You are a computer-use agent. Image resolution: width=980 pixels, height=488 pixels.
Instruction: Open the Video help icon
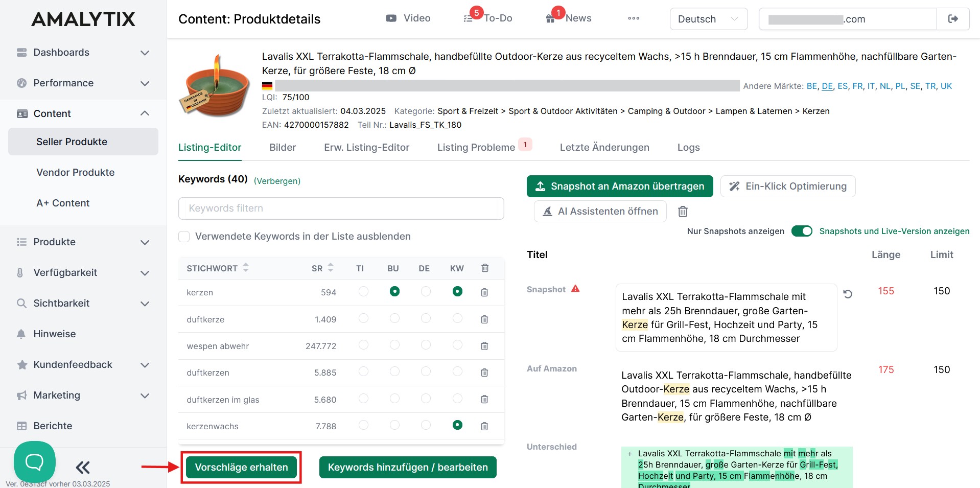click(x=391, y=18)
